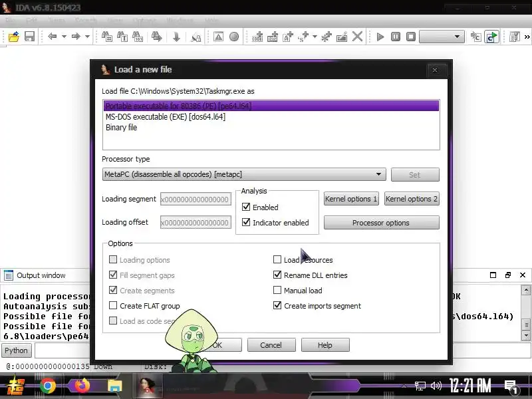Image resolution: width=532 pixels, height=399 pixels.
Task: Toggle the Analysis Enabled checkbox
Action: click(246, 207)
